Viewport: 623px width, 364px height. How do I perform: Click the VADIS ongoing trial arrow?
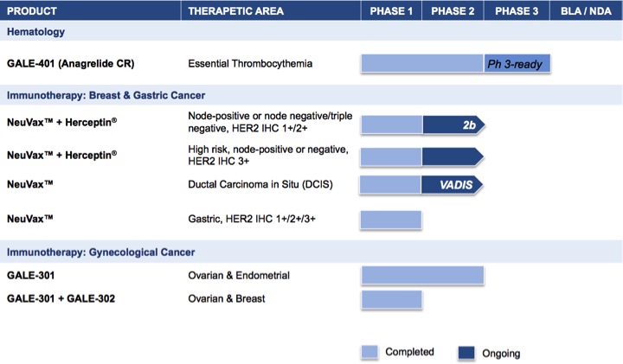tap(452, 184)
